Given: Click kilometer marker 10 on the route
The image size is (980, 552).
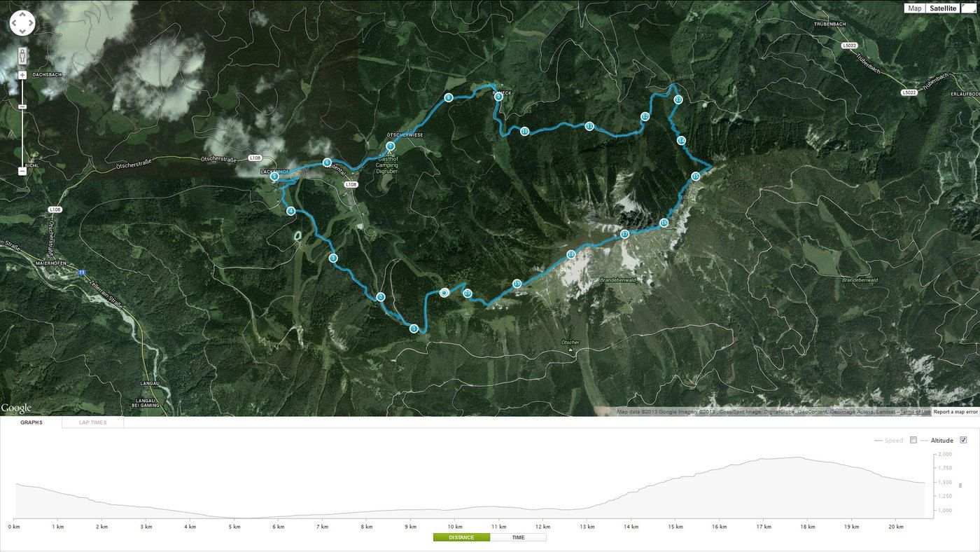Looking at the screenshot, I should 524,131.
